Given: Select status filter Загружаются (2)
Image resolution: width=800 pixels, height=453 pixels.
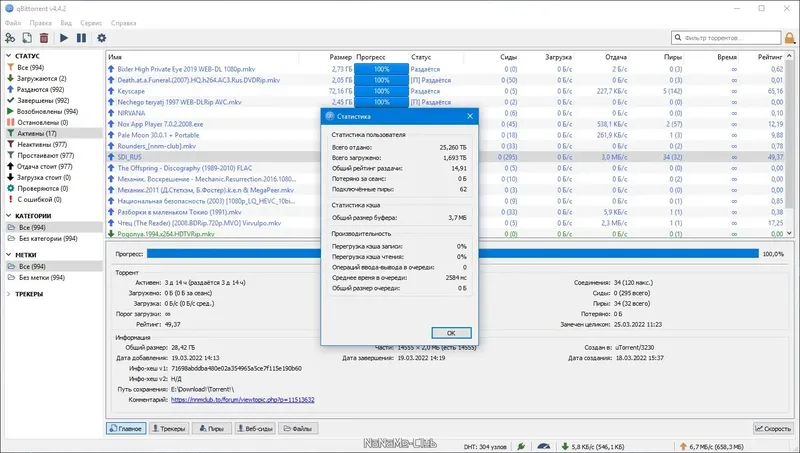Looking at the screenshot, I should 41,79.
